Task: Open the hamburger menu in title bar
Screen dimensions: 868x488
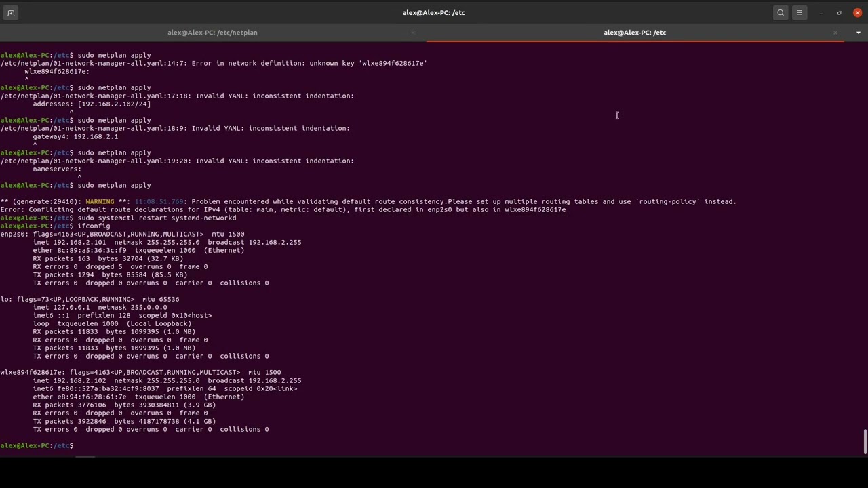Action: [800, 13]
